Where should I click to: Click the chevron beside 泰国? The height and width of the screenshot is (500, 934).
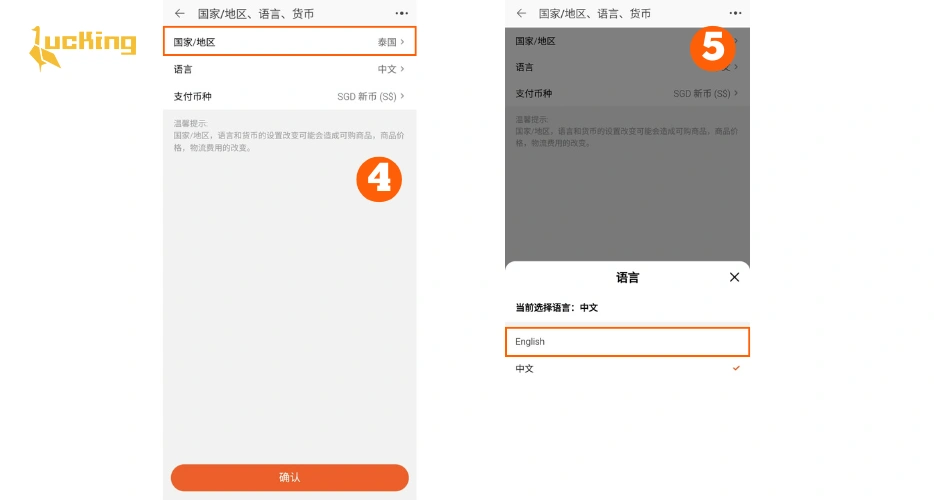(x=403, y=42)
